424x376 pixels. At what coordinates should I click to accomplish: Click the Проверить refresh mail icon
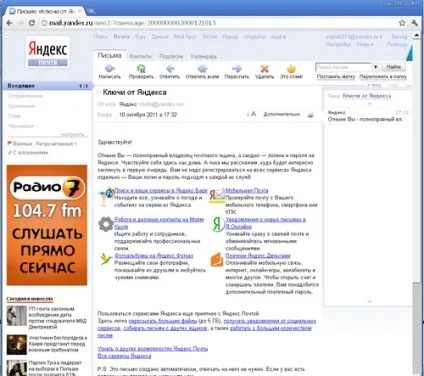point(141,69)
